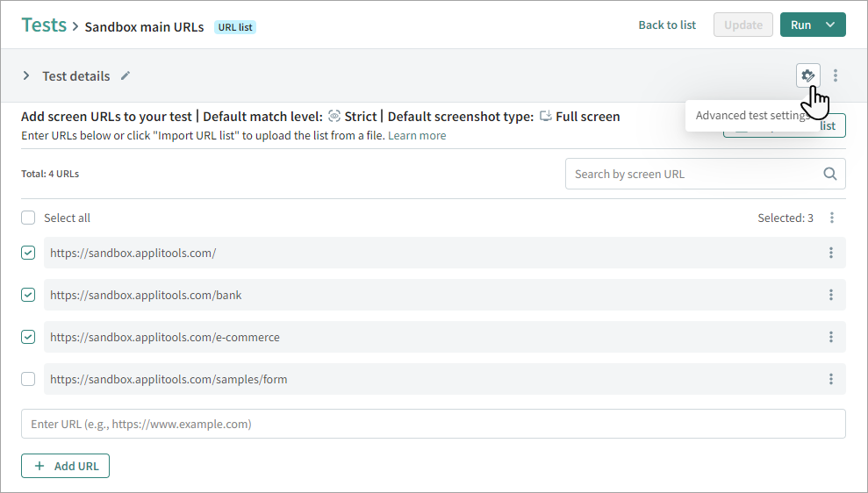Viewport: 868px width, 493px height.
Task: Expand the Test details section chevron
Action: tap(26, 75)
